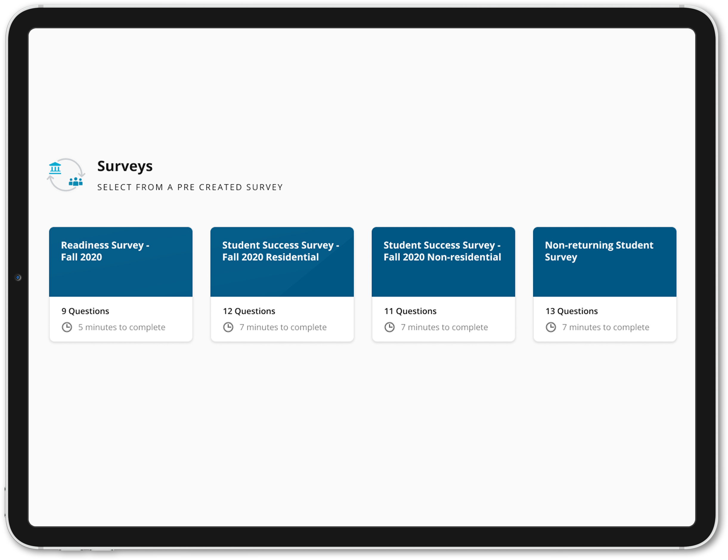Click clock icon on Non-returning Student Survey card
The image size is (728, 560).
(551, 327)
